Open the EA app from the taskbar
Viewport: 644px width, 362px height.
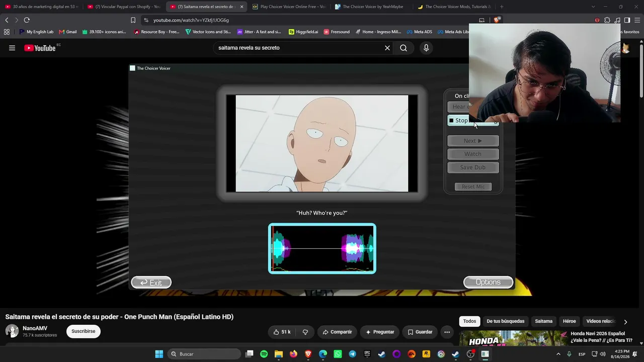412,354
